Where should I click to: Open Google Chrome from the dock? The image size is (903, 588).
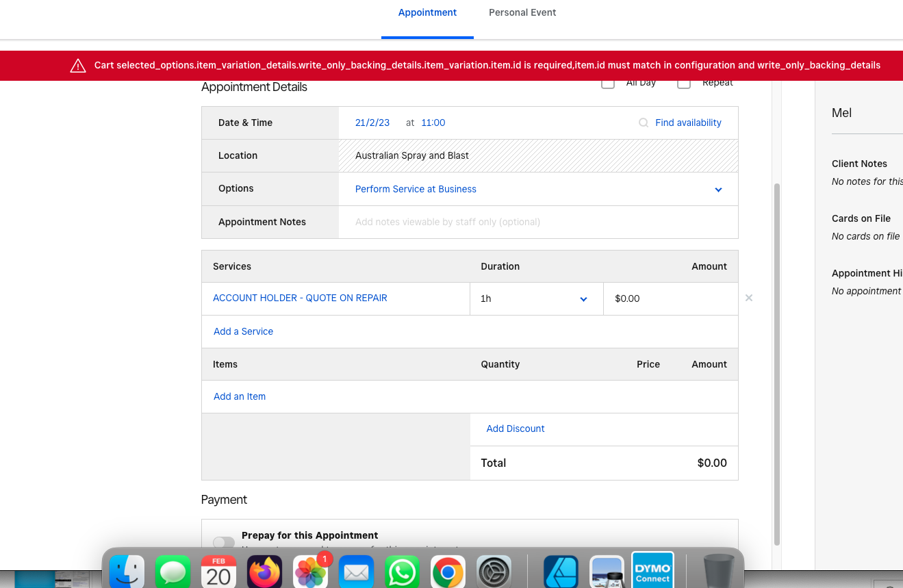pos(448,572)
